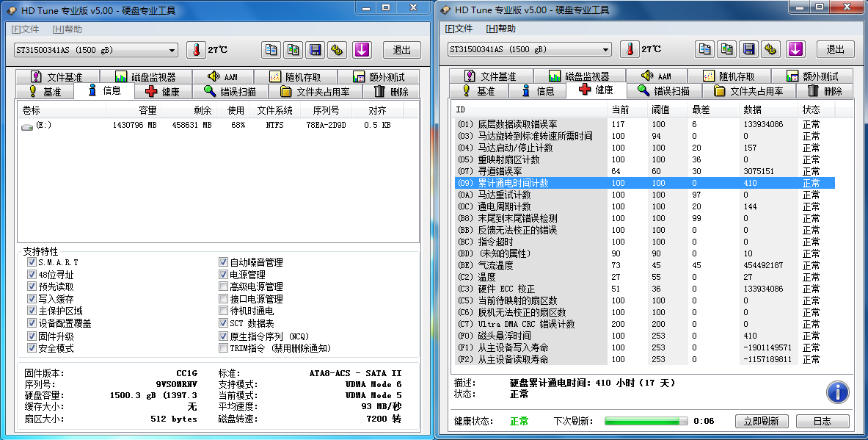This screenshot has height=440, width=868.
Task: Click the 立即刷新 button
Action: click(761, 421)
